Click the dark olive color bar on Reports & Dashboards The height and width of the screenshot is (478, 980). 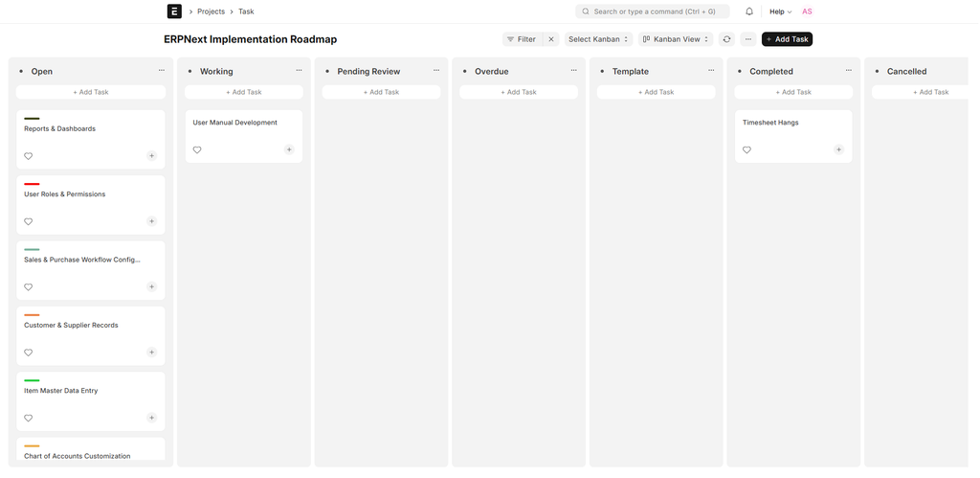click(x=32, y=118)
